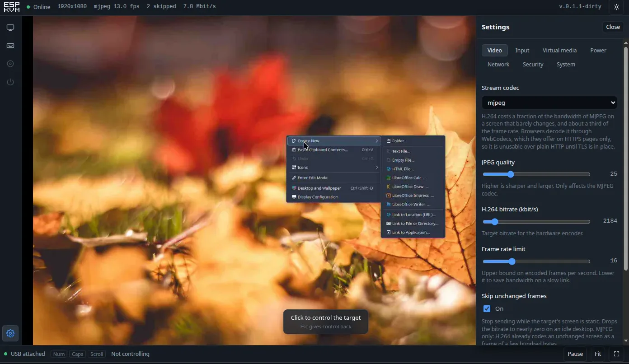Adjust the JPEG quality slider
Image resolution: width=629 pixels, height=364 pixels.
(x=536, y=174)
